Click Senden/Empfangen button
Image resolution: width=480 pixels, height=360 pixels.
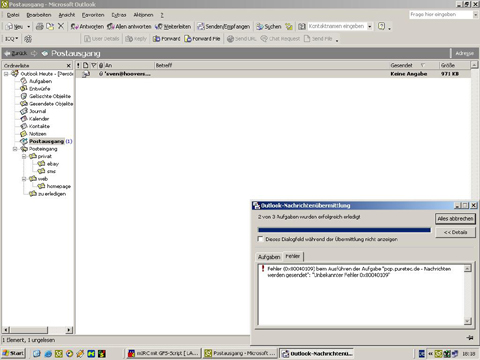[223, 26]
